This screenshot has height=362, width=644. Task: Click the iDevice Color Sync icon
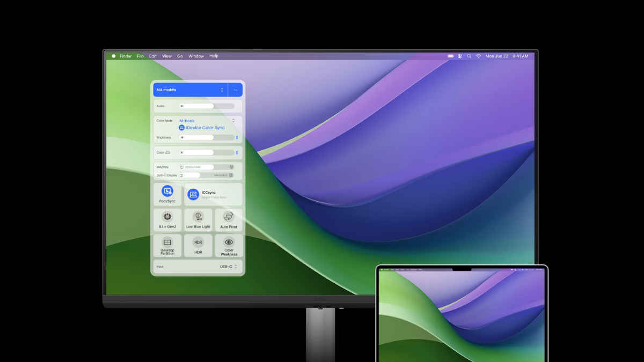[x=182, y=128]
